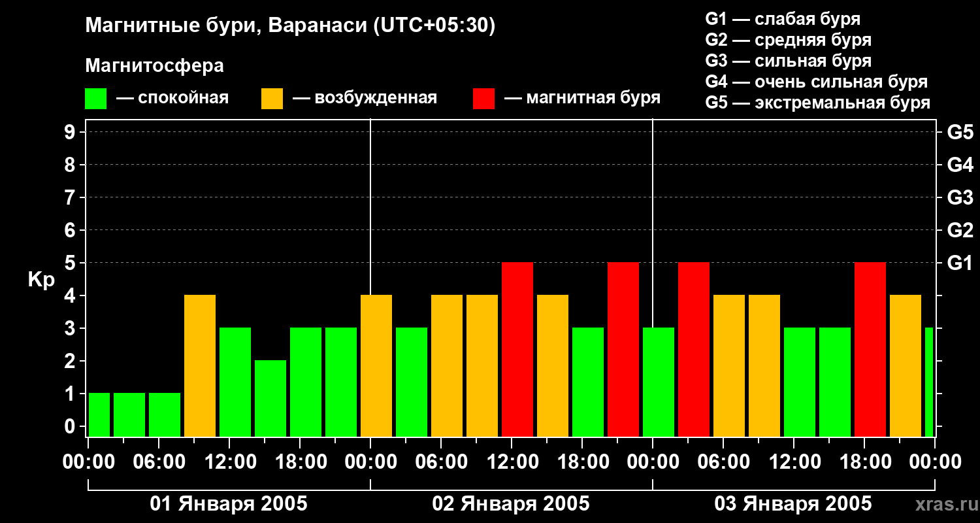Click the red bar just before midnight on 02 Января
The width and height of the screenshot is (980, 523).
(x=623, y=349)
